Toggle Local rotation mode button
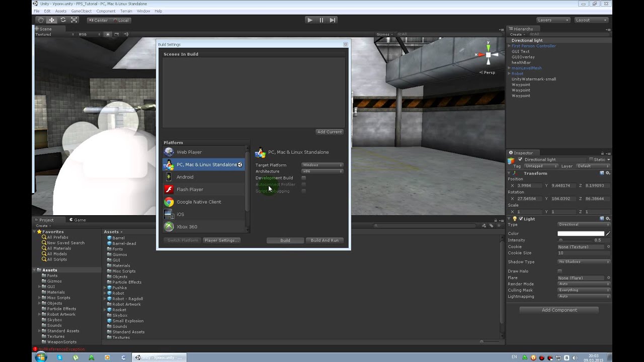 (121, 20)
